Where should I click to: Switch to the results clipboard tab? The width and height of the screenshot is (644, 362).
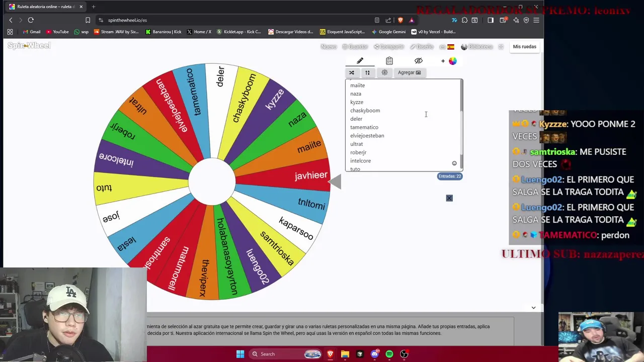[389, 61]
